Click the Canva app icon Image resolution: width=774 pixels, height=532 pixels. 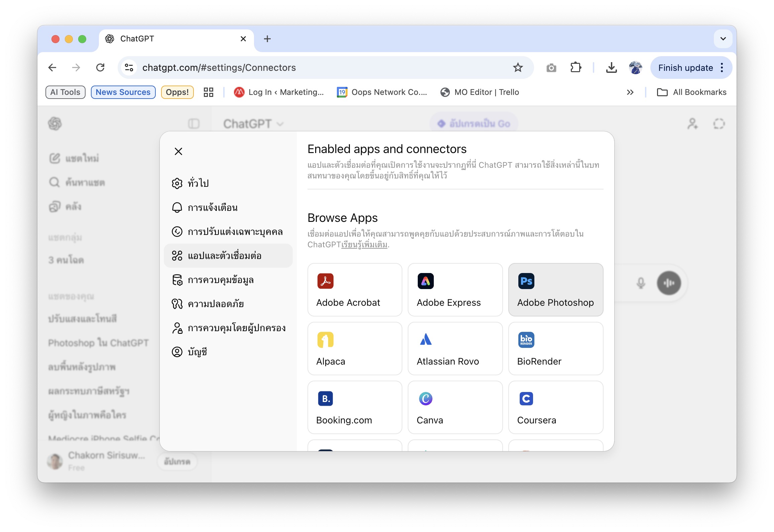[426, 399]
